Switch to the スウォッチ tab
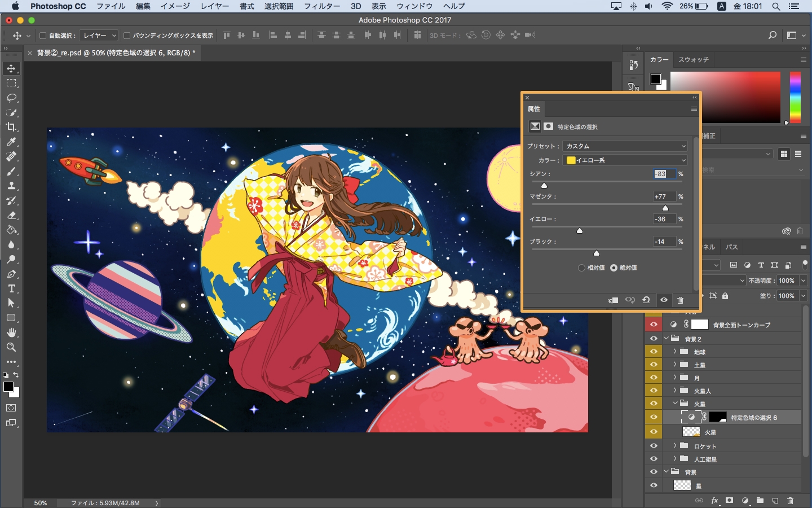Viewport: 812px width, 508px height. pos(693,60)
